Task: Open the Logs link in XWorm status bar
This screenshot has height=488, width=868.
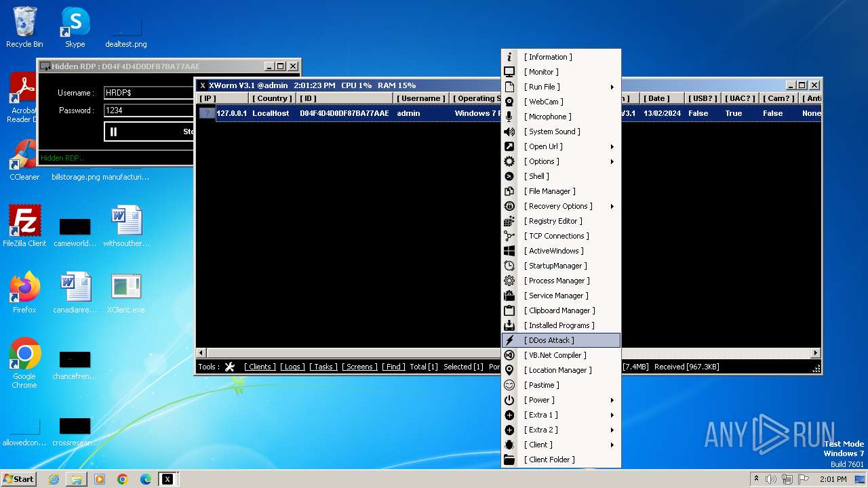Action: point(292,367)
